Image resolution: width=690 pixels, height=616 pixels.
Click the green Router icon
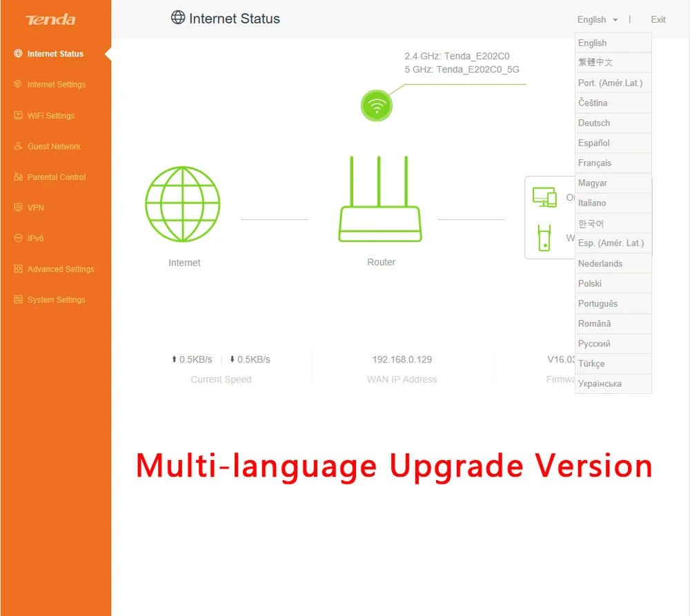tap(379, 199)
